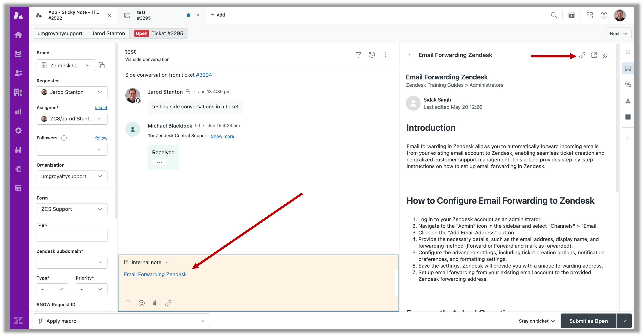This screenshot has width=644, height=336.
Task: Insert link icon in composer toolbar
Action: coord(168,303)
